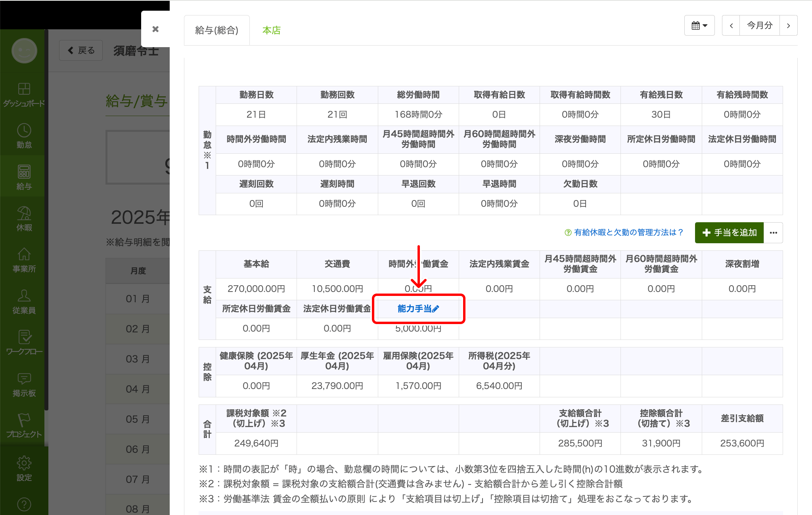Image resolution: width=812 pixels, height=515 pixels.
Task: Select the 03 月 row
Action: coord(138,359)
